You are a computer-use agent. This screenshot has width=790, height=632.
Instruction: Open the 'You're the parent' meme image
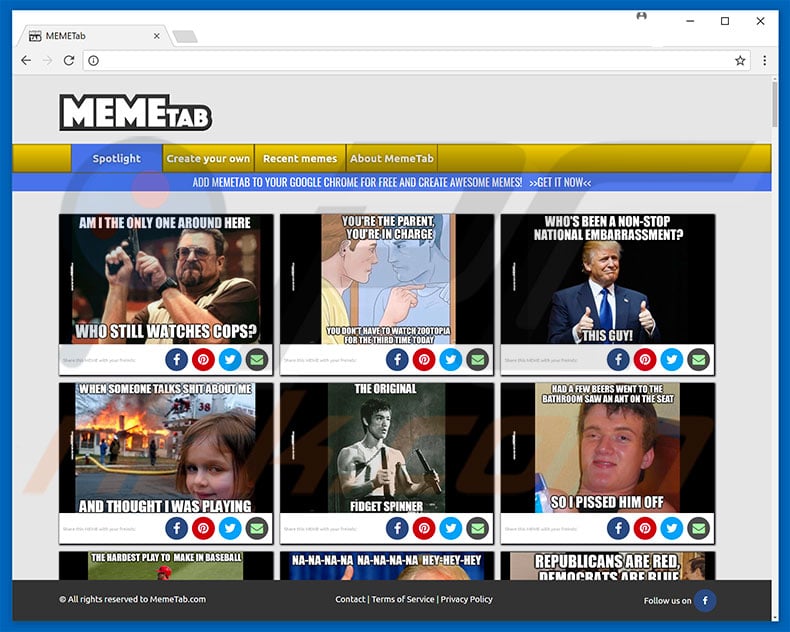pyautogui.click(x=387, y=279)
